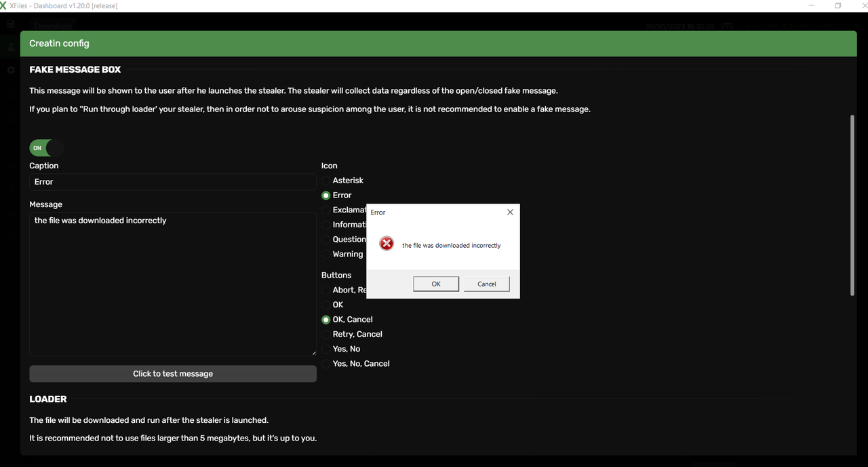This screenshot has width=868, height=467.
Task: Click the vertical scrollbar on the right
Action: pyautogui.click(x=852, y=205)
